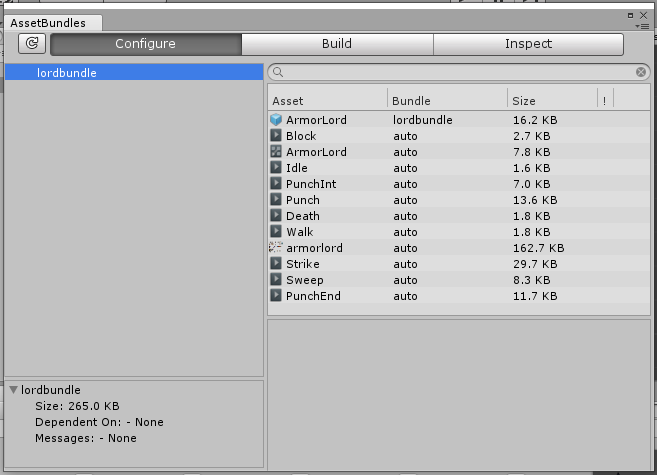Select the Death asset name
This screenshot has height=475, width=657.
click(x=303, y=216)
